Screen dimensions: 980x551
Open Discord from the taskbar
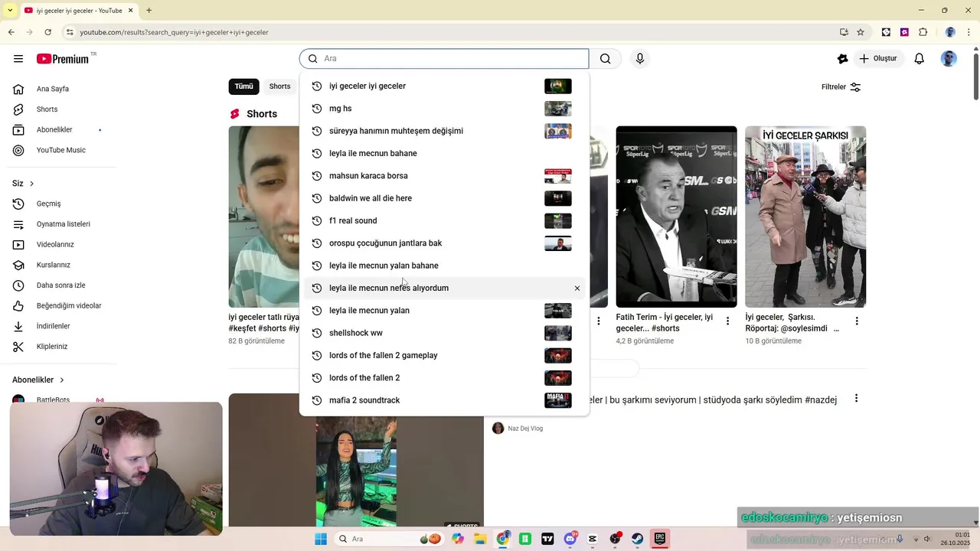pos(570,539)
